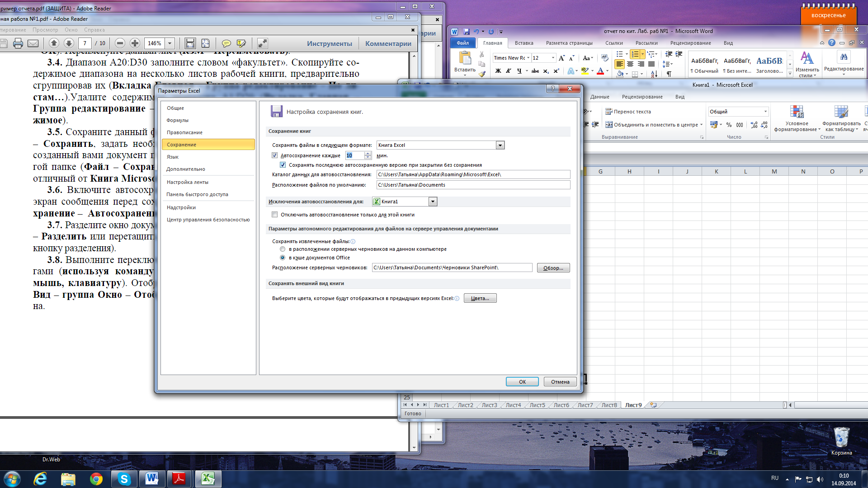Expand Word font color dropdown arrow
The height and width of the screenshot is (488, 868).
tap(607, 71)
